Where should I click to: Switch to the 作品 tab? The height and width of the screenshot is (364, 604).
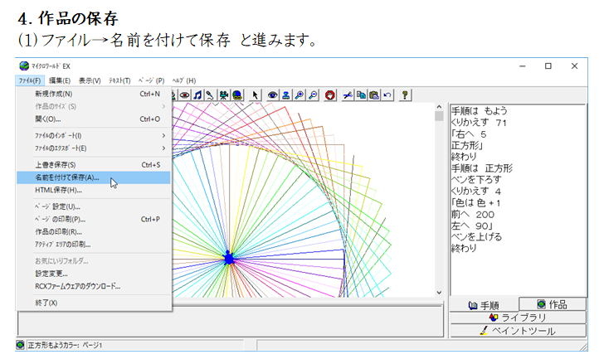[553, 304]
